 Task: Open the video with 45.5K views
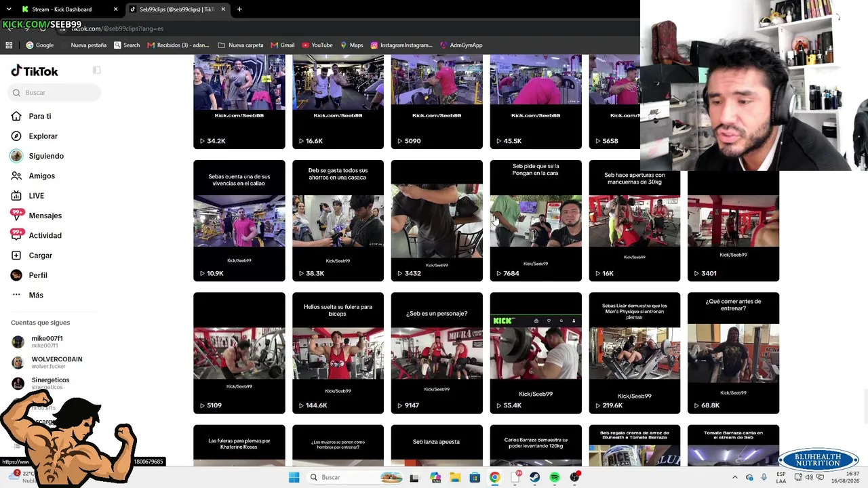coord(536,102)
